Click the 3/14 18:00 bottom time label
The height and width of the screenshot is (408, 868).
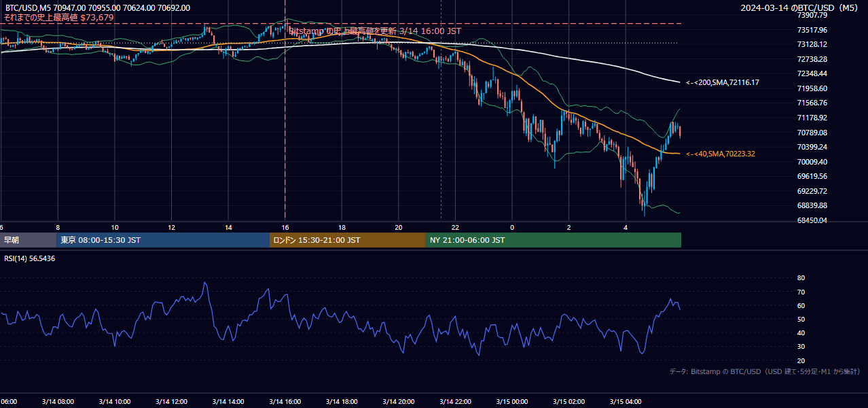[342, 402]
